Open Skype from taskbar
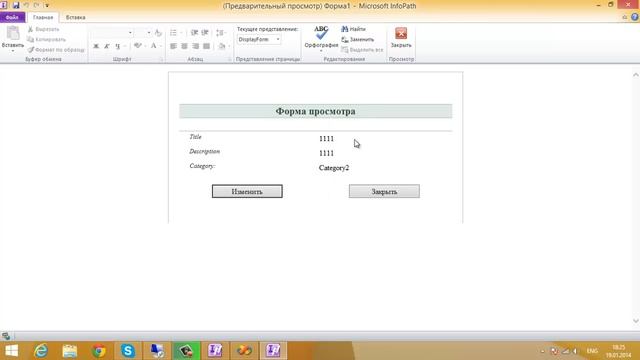The height and width of the screenshot is (360, 640). coord(128,351)
